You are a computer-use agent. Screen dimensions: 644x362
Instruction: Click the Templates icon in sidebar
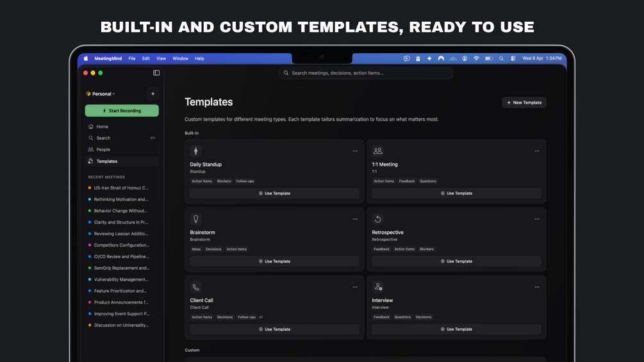point(91,161)
